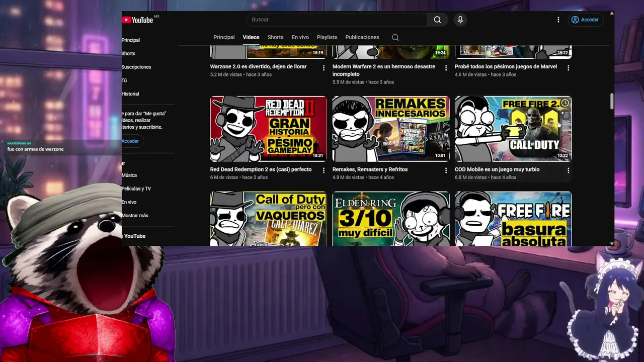Open the YouTube settings three-dot menu
The height and width of the screenshot is (362, 644).
tap(558, 20)
